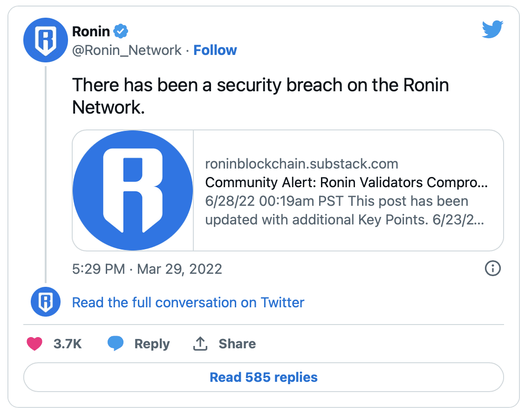This screenshot has width=532, height=420.
Task: Click the share upload arrow icon
Action: [200, 344]
